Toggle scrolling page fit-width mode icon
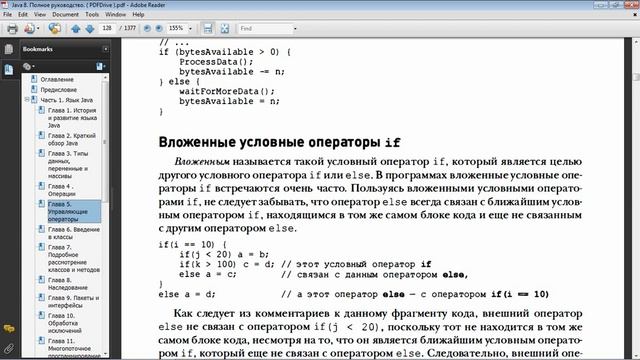Viewport: 640px width, 360px height. (208, 29)
